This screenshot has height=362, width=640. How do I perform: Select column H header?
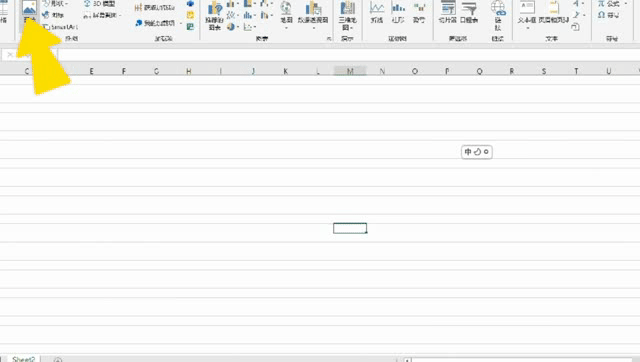(x=188, y=71)
